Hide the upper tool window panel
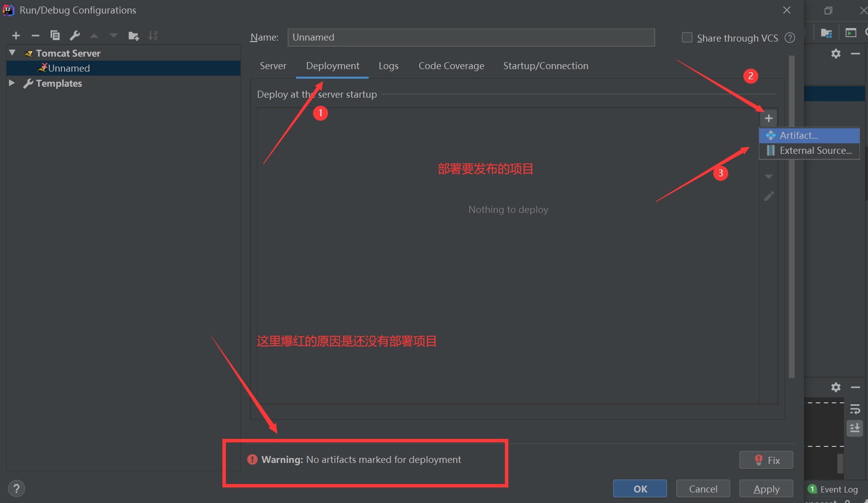The image size is (868, 503). coord(855,54)
